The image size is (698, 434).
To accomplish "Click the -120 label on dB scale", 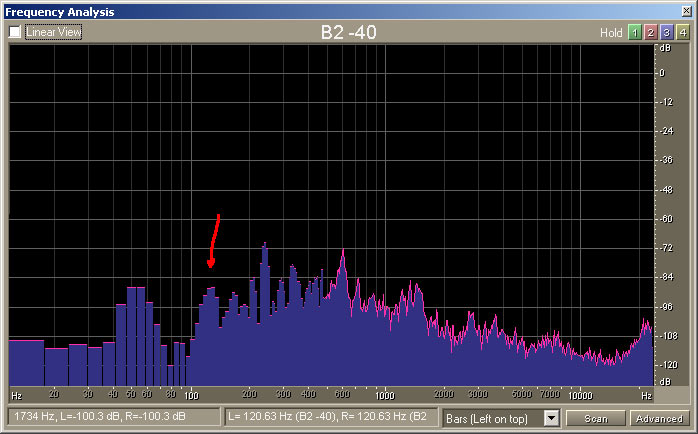I will point(668,365).
